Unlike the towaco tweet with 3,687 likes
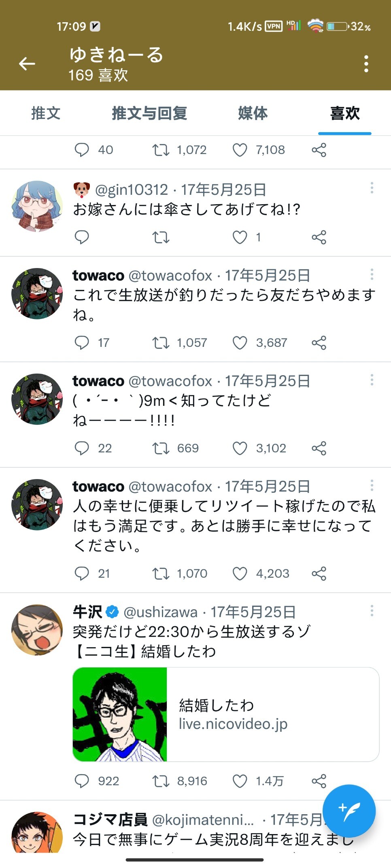This screenshot has width=391, height=868. tap(240, 343)
